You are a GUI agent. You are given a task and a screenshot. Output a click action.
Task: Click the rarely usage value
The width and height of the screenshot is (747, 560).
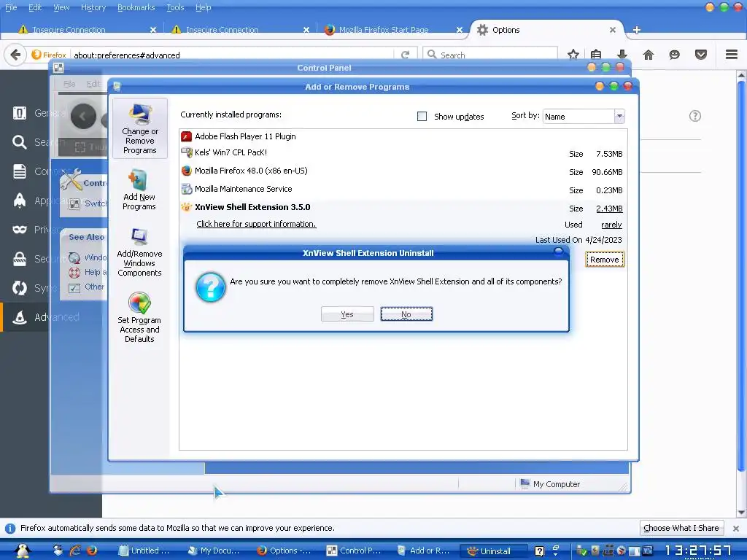612,225
